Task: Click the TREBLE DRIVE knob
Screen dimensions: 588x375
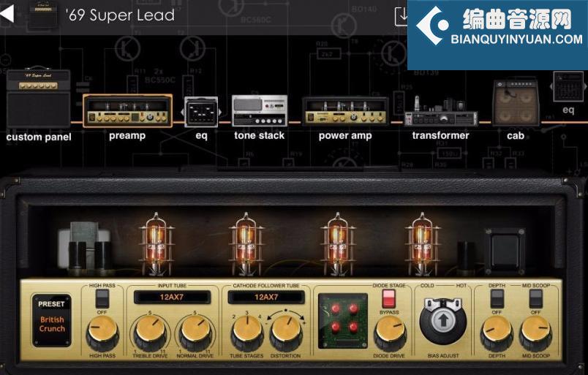Action: [150, 333]
